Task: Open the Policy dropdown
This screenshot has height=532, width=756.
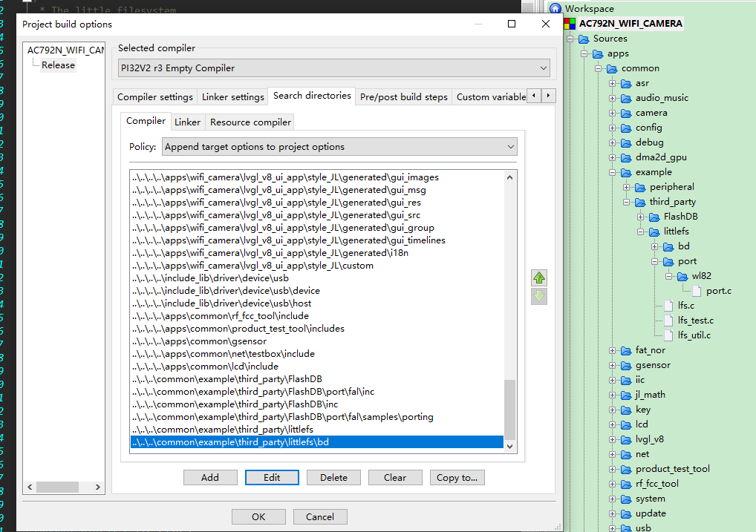Action: coord(339,146)
